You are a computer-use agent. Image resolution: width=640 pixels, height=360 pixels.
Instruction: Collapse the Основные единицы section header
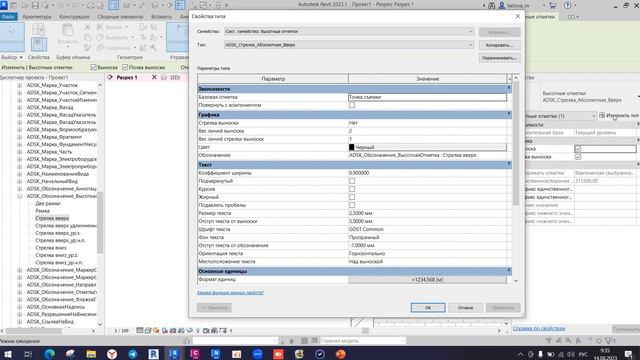coord(354,271)
